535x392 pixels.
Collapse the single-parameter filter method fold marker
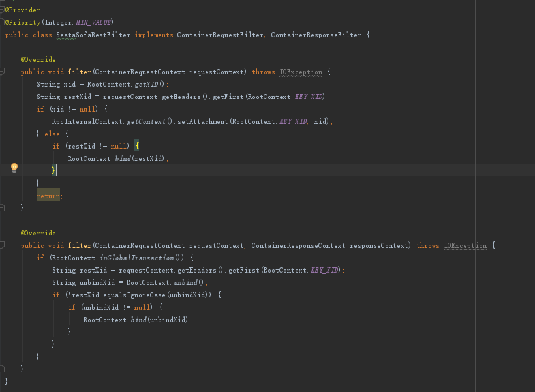2,72
